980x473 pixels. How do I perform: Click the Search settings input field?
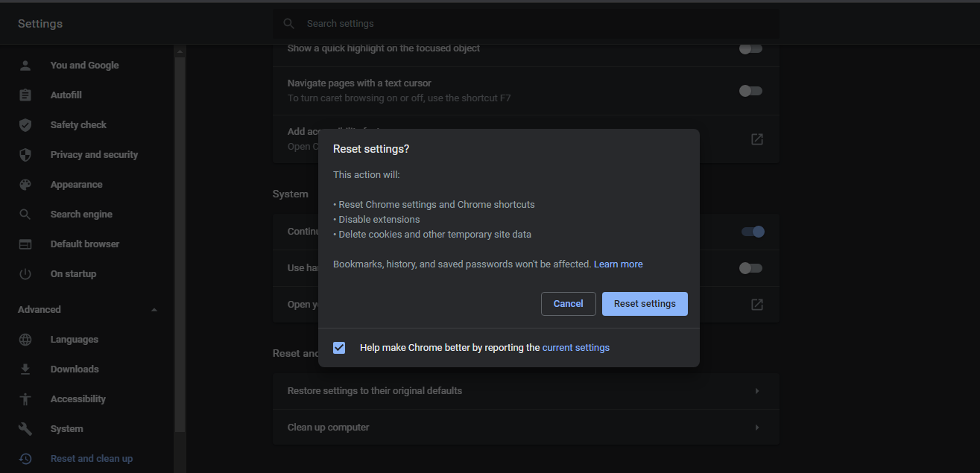point(522,23)
